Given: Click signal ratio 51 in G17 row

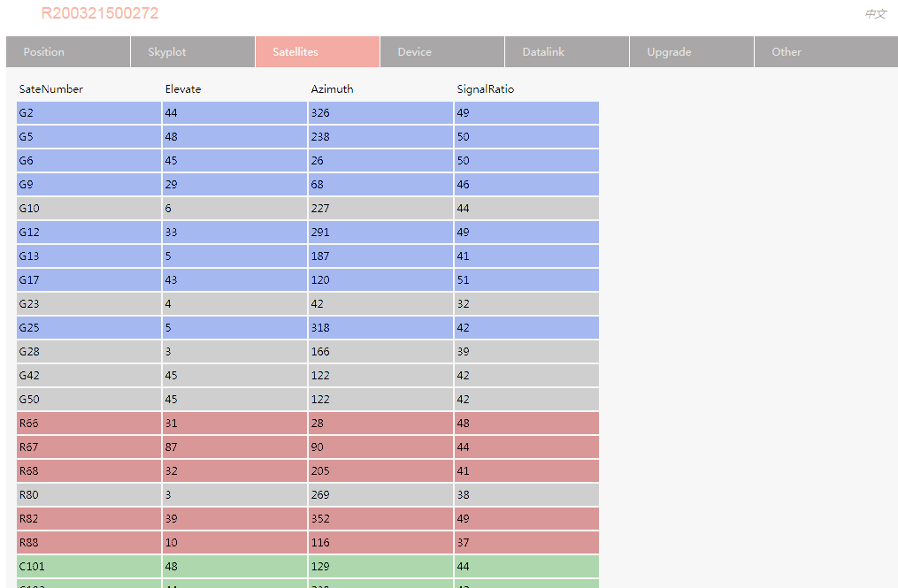Looking at the screenshot, I should click(x=526, y=280).
